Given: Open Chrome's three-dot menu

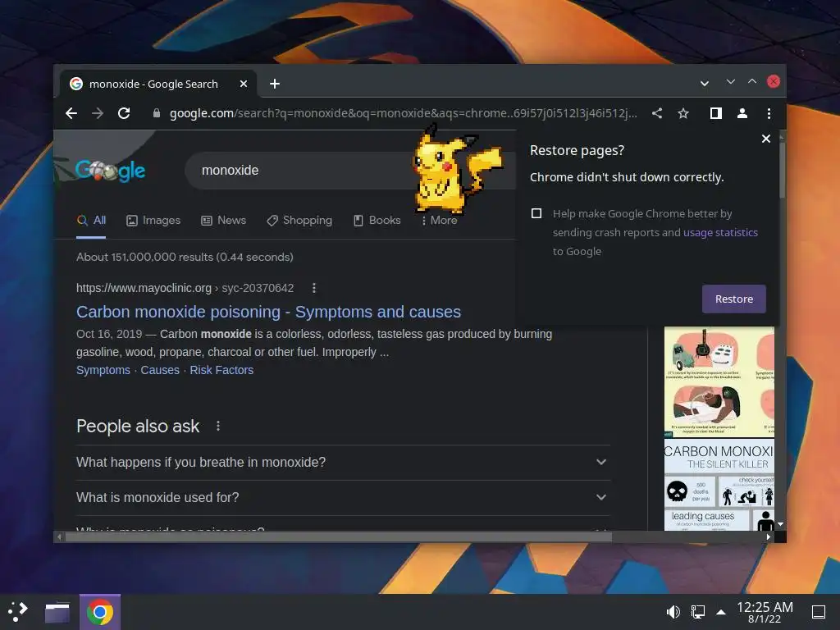Looking at the screenshot, I should [769, 113].
